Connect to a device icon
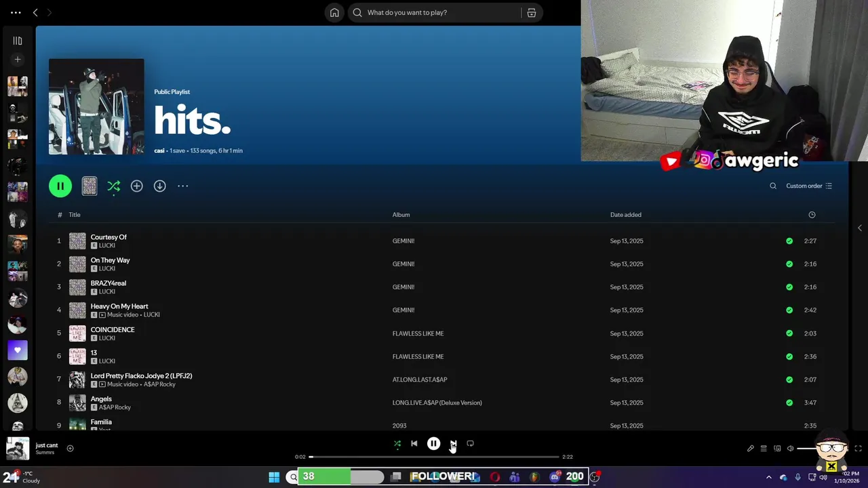The width and height of the screenshot is (868, 488). (x=777, y=449)
